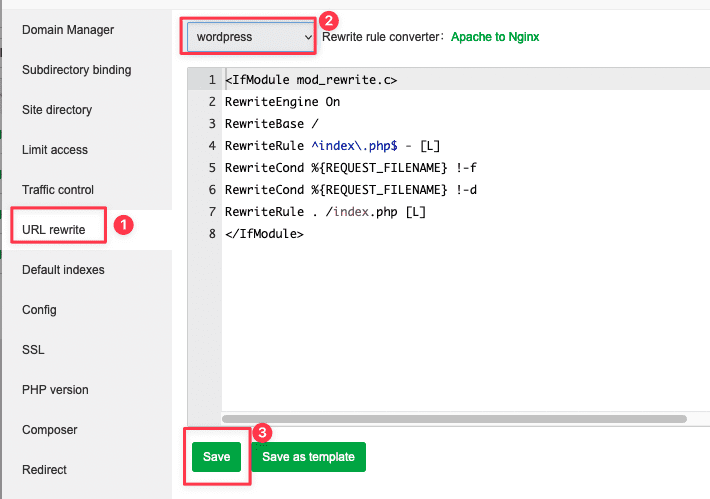Viewport: 710px width, 499px height.
Task: Go to Site directory settings
Action: point(57,110)
